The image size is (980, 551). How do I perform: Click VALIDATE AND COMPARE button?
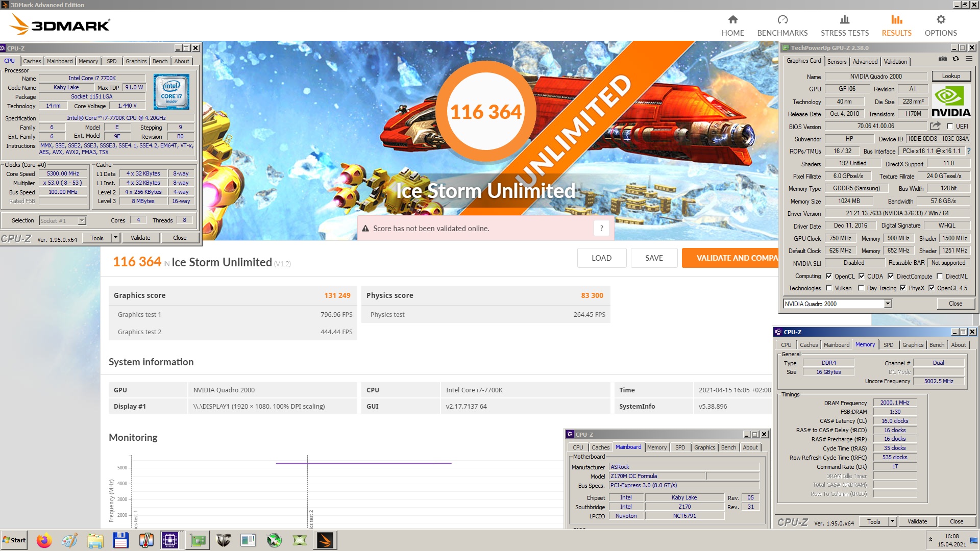730,258
